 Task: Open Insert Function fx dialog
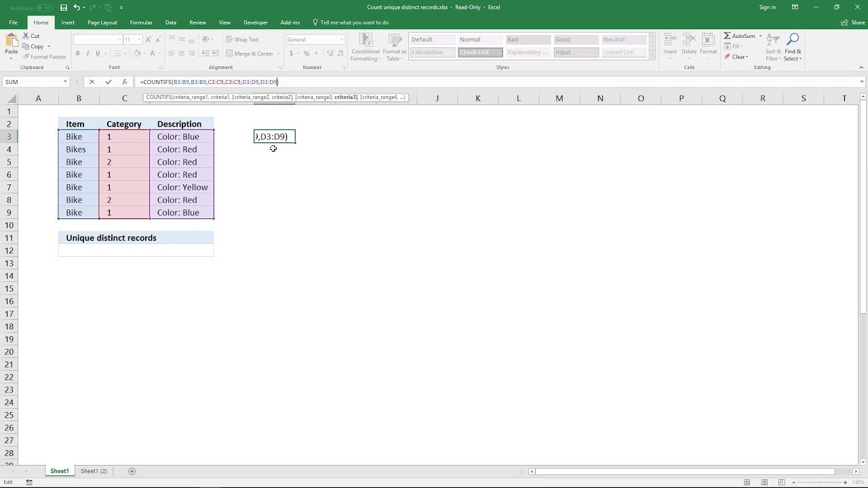tap(124, 82)
